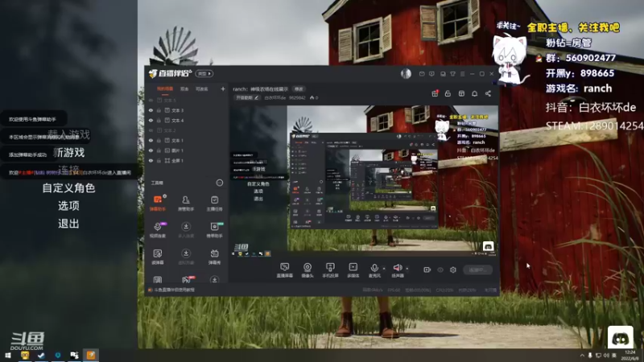Viewport: 644px width, 362px height.
Task: Add a 直播屏幕 screen capture source
Action: pos(285,270)
